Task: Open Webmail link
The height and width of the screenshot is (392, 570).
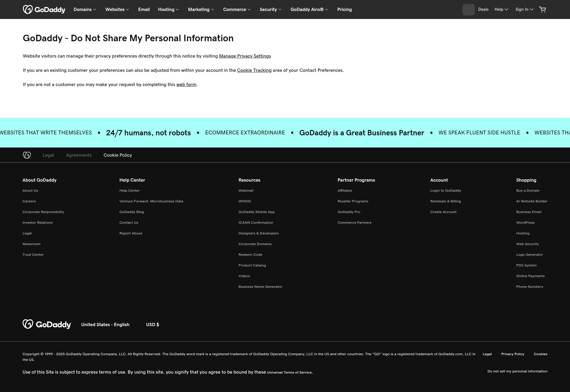Action: click(246, 191)
